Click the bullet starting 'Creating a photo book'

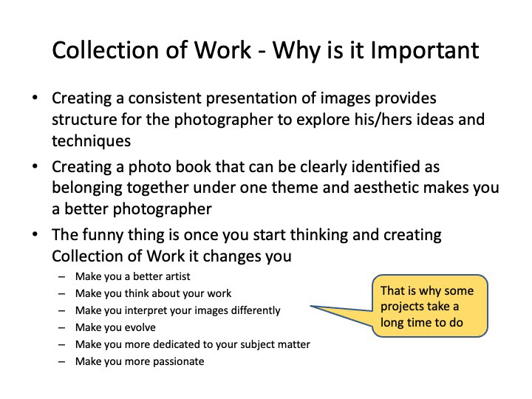click(276, 188)
